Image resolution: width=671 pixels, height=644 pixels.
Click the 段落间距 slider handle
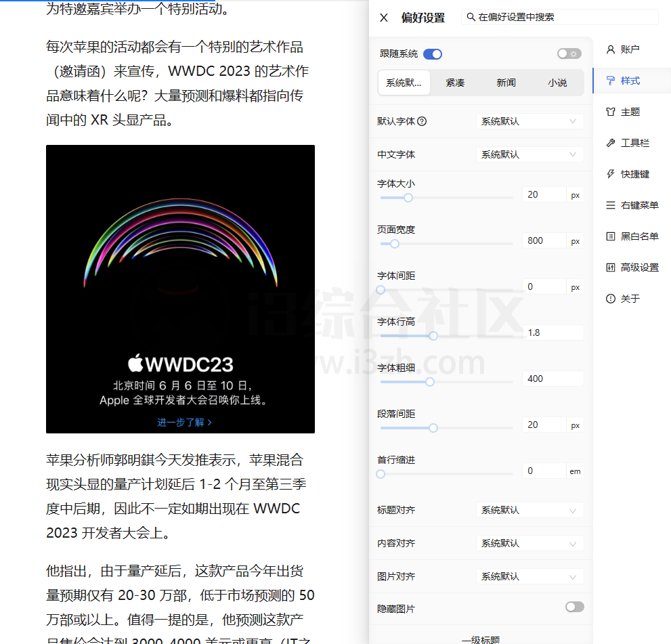tap(433, 428)
